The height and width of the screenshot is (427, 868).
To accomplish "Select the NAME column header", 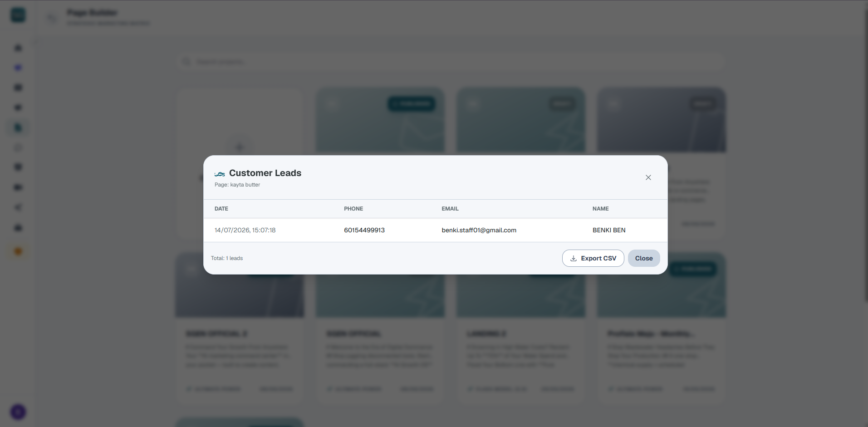I will click(x=600, y=209).
